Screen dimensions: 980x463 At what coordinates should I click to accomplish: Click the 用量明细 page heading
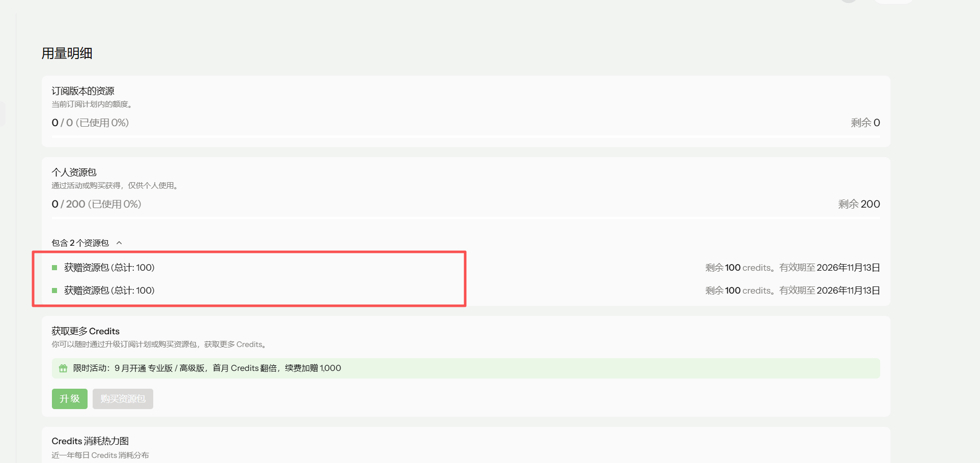coord(67,53)
